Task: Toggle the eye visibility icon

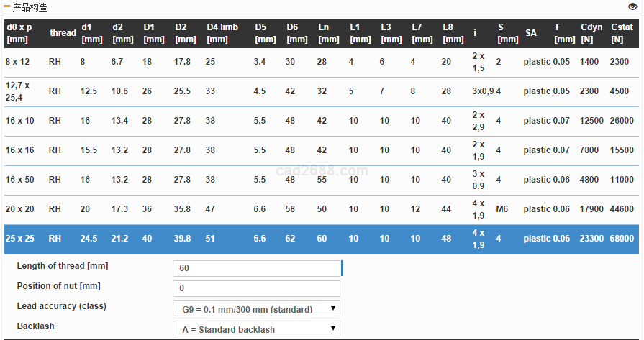Action: 632,6
